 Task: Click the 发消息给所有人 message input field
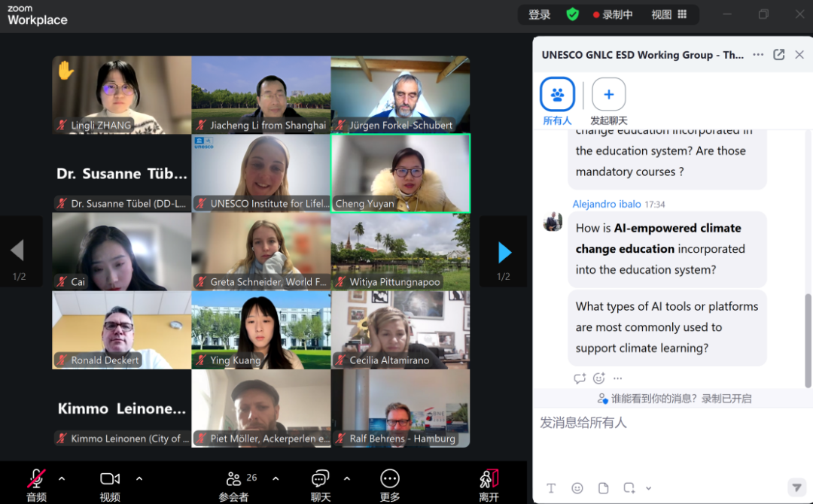pos(662,424)
